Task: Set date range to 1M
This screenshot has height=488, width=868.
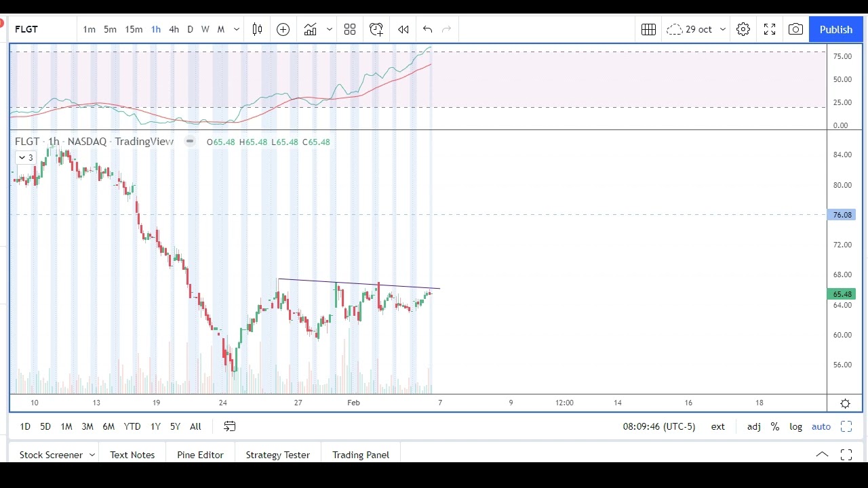Action: 66,426
